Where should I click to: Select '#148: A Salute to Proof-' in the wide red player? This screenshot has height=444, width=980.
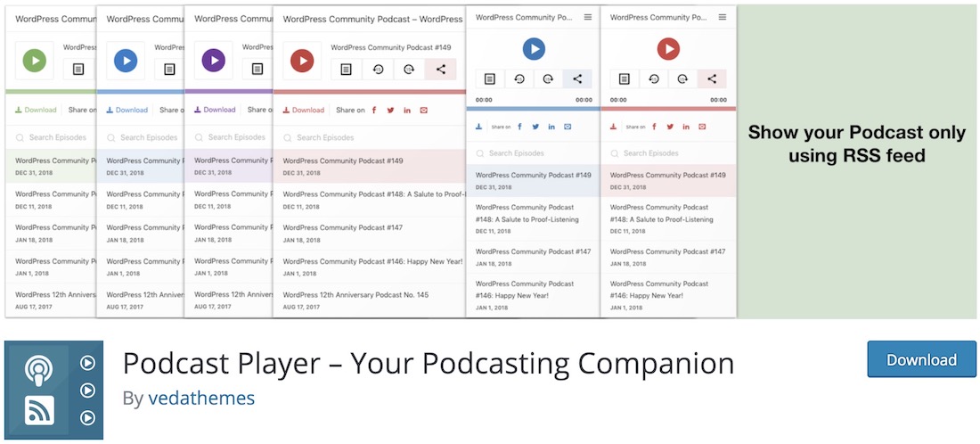pos(370,200)
